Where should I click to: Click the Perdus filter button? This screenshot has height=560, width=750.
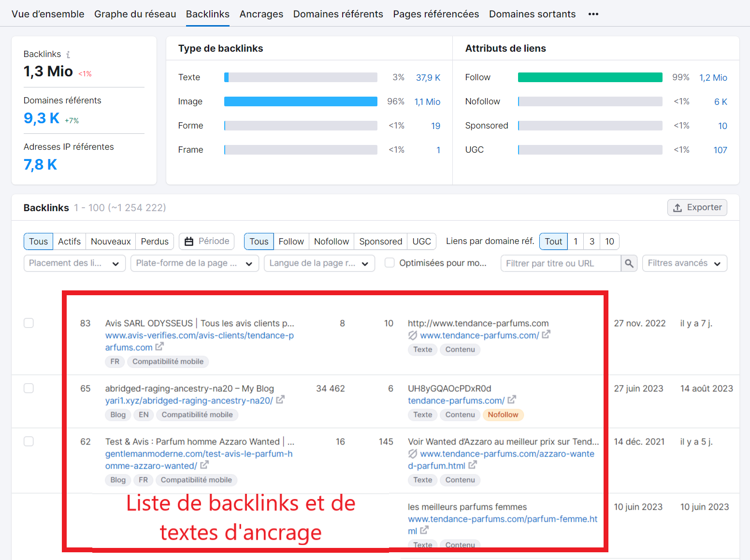pyautogui.click(x=154, y=241)
